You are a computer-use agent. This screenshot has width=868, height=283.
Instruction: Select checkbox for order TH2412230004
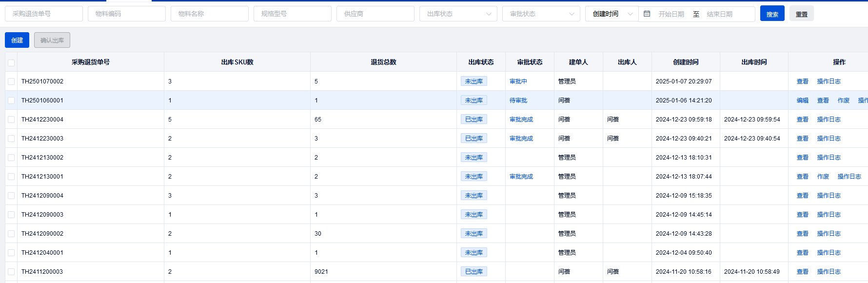point(11,120)
